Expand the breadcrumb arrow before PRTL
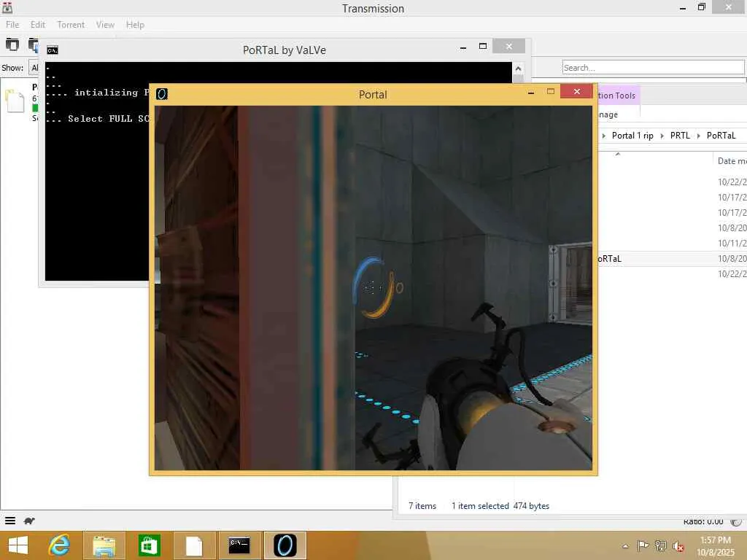Image resolution: width=747 pixels, height=560 pixels. (x=662, y=136)
